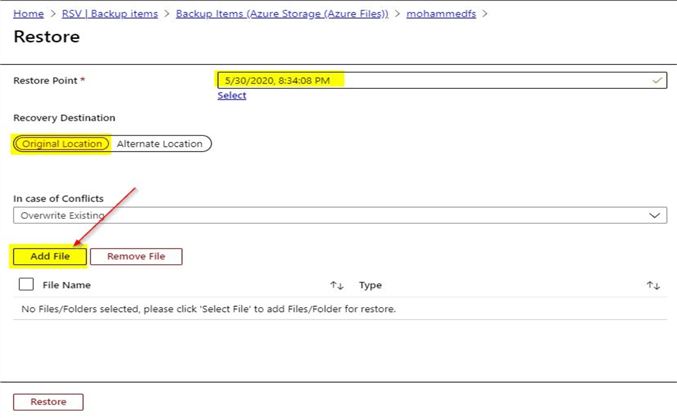This screenshot has width=677, height=418.
Task: Navigate to RSV | Backup items breadcrumb
Action: click(111, 14)
